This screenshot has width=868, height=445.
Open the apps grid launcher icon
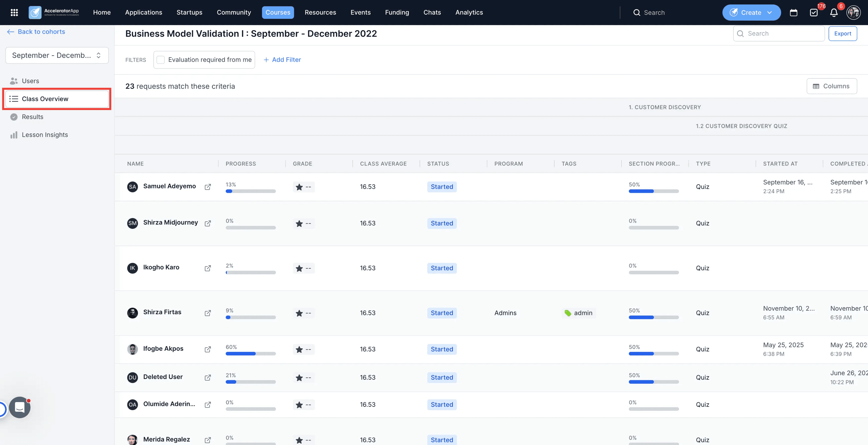pyautogui.click(x=14, y=12)
